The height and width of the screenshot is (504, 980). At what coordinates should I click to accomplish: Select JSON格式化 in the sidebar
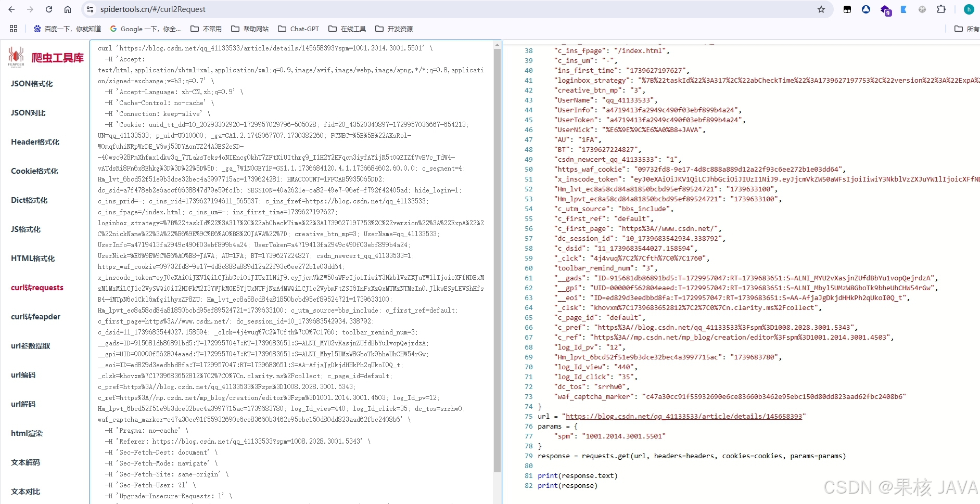click(x=32, y=84)
